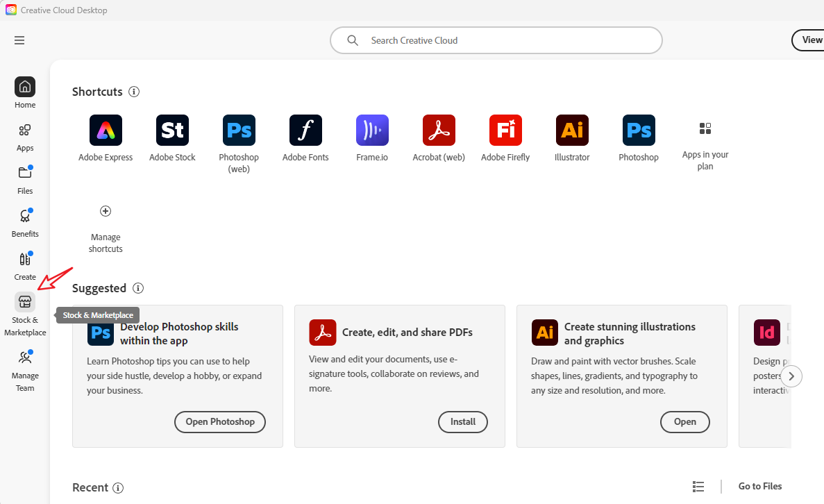Image resolution: width=824 pixels, height=504 pixels.
Task: Launch Adobe Stock from shortcuts
Action: (x=172, y=131)
